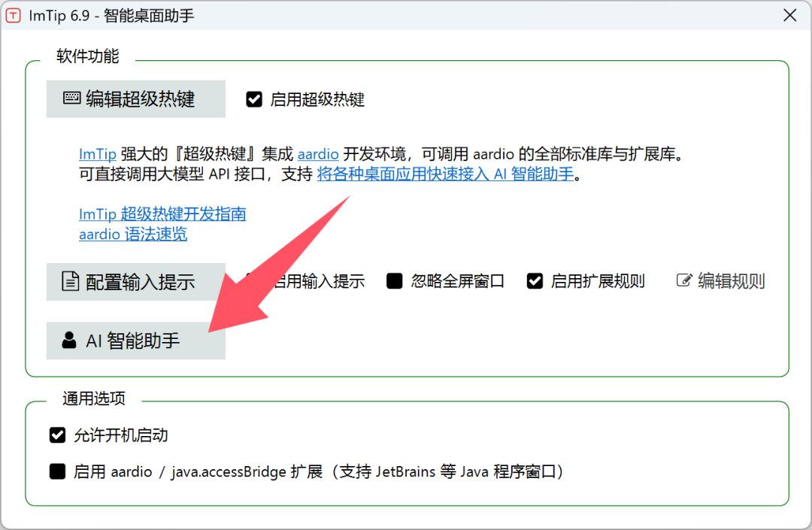
Task: Open link 将各种桌面应用快速接入 AI 智能助手
Action: click(445, 174)
